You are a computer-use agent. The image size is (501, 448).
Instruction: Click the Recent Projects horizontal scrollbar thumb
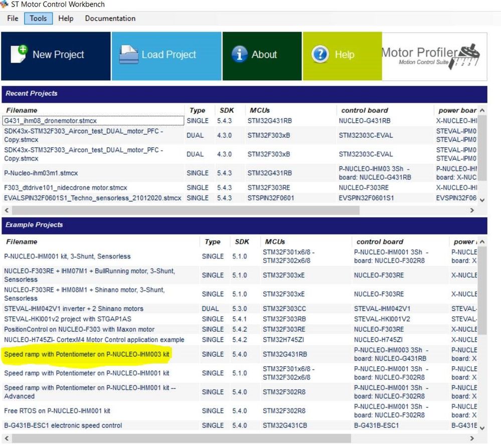coord(186,210)
